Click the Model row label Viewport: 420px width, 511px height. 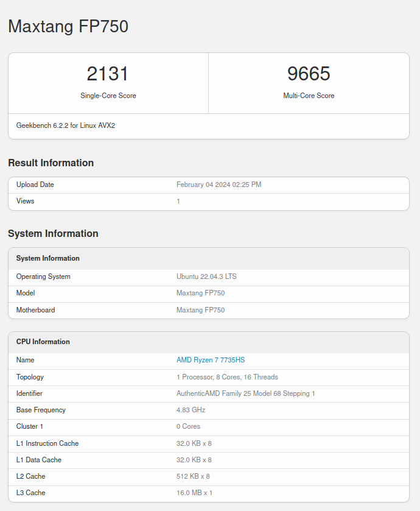pos(26,292)
